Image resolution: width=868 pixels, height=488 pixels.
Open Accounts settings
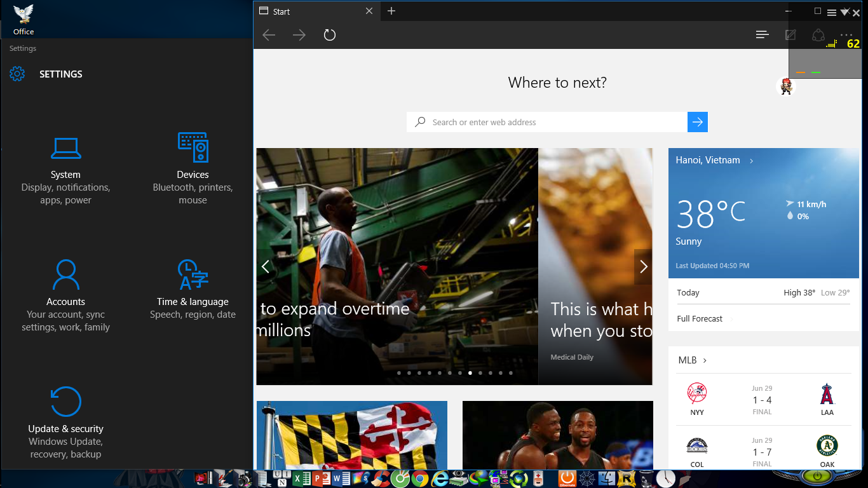(65, 296)
